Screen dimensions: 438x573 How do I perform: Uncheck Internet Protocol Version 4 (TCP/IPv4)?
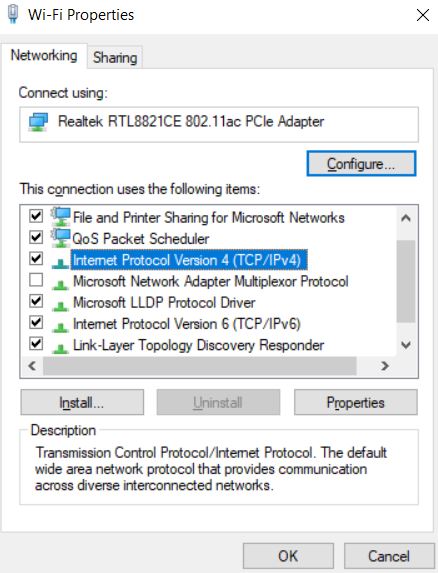point(36,259)
